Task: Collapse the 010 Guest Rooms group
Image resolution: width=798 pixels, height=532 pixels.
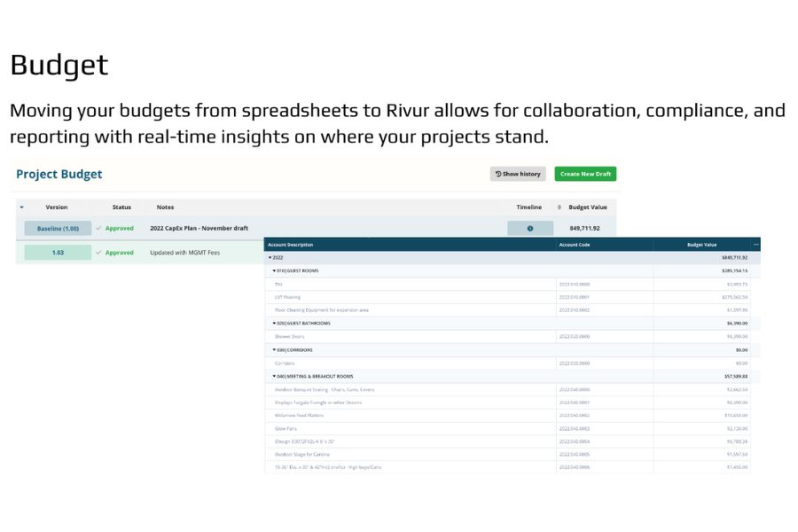Action: click(x=274, y=270)
